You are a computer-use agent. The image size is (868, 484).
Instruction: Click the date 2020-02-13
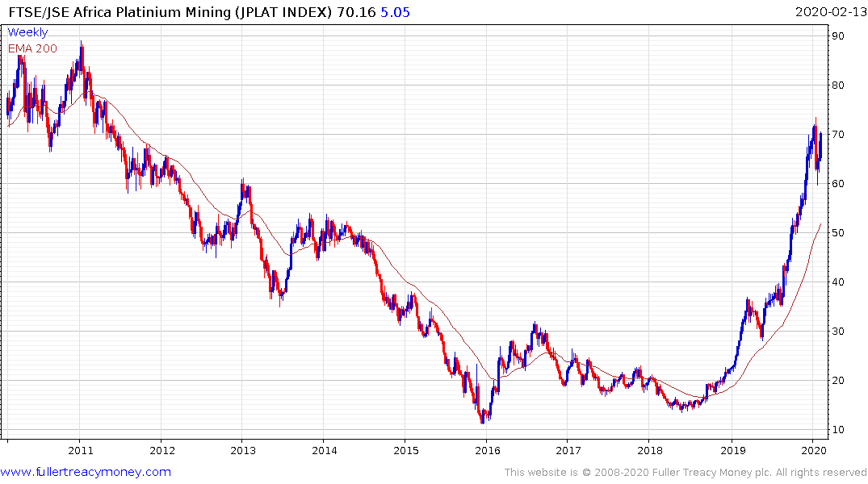pyautogui.click(x=831, y=11)
